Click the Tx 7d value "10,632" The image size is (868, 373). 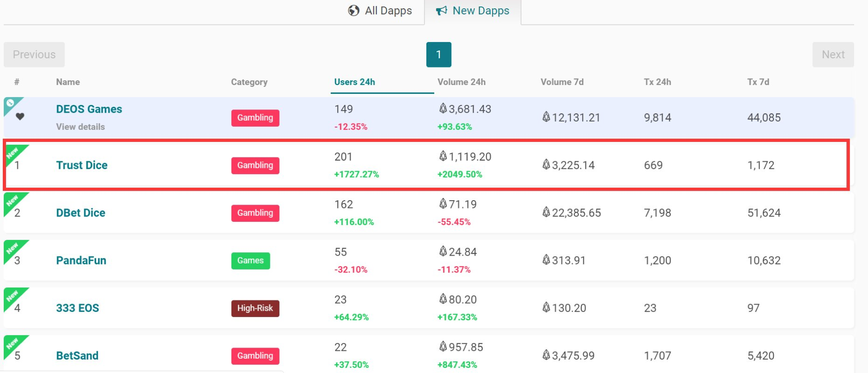click(764, 260)
